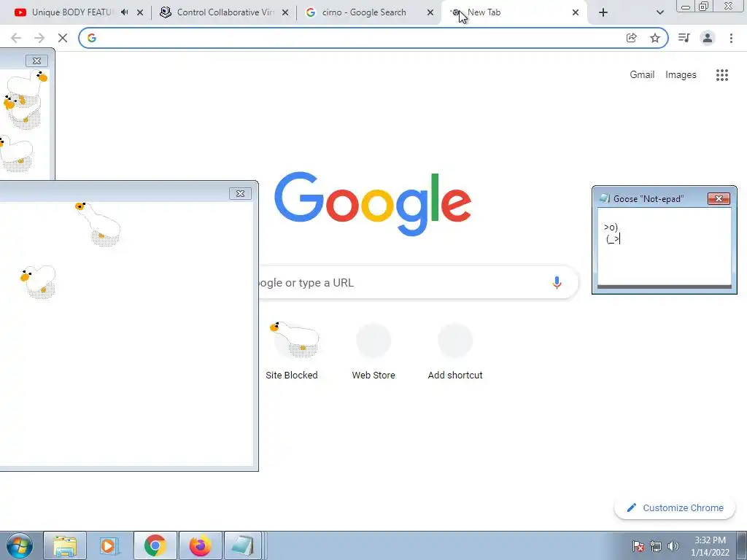Open the Action Center flag icon
Image resolution: width=747 pixels, height=560 pixels.
638,546
